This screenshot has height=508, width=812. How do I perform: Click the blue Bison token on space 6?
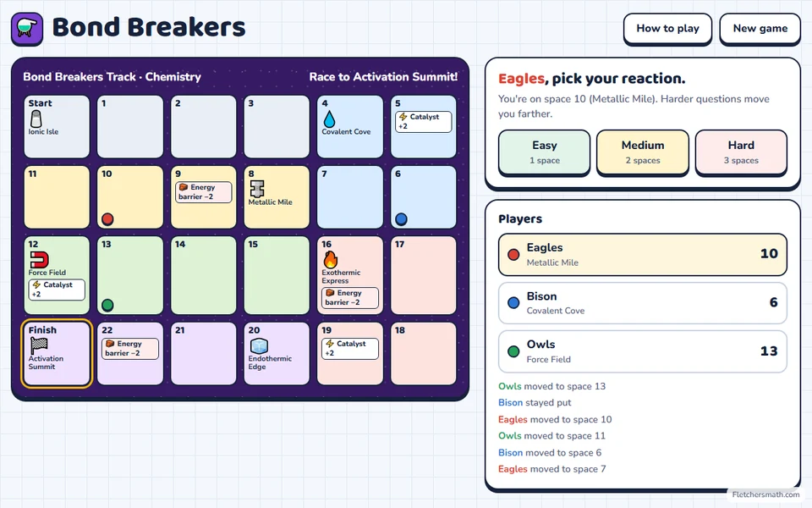tap(401, 218)
